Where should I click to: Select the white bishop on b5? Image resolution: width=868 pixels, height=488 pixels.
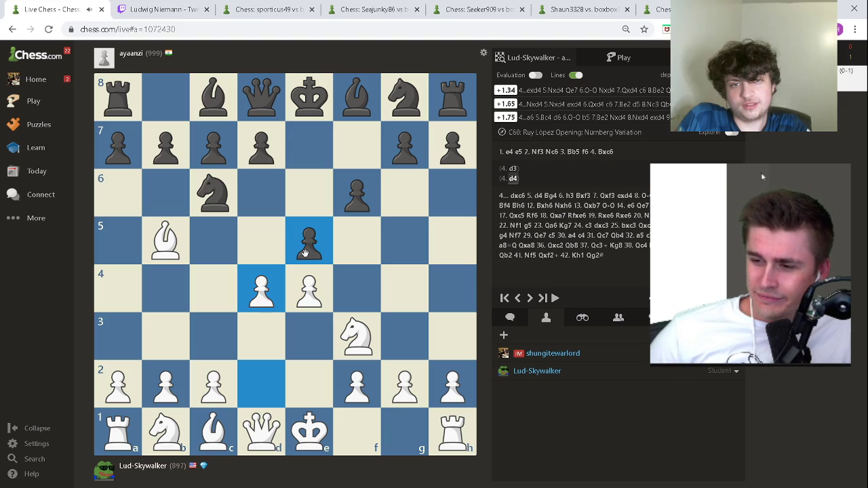165,241
